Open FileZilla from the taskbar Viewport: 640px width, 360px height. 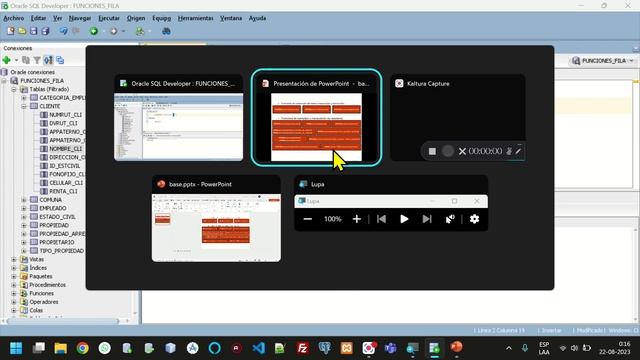[x=302, y=348]
